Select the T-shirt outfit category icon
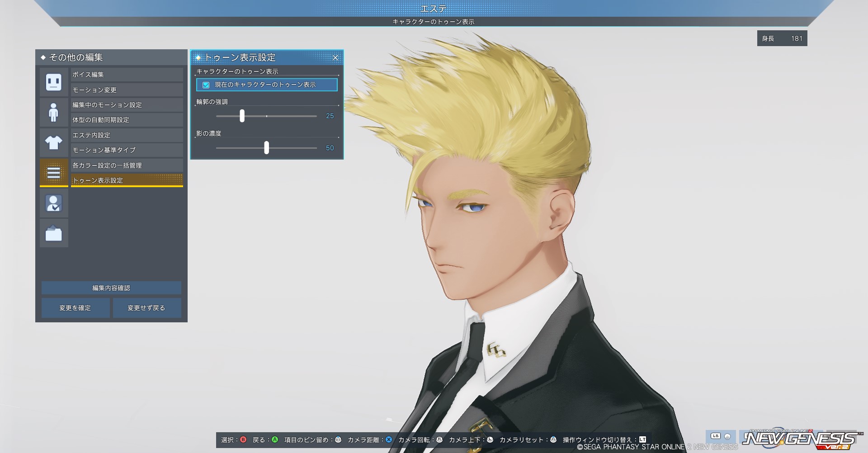868x453 pixels. click(x=54, y=142)
